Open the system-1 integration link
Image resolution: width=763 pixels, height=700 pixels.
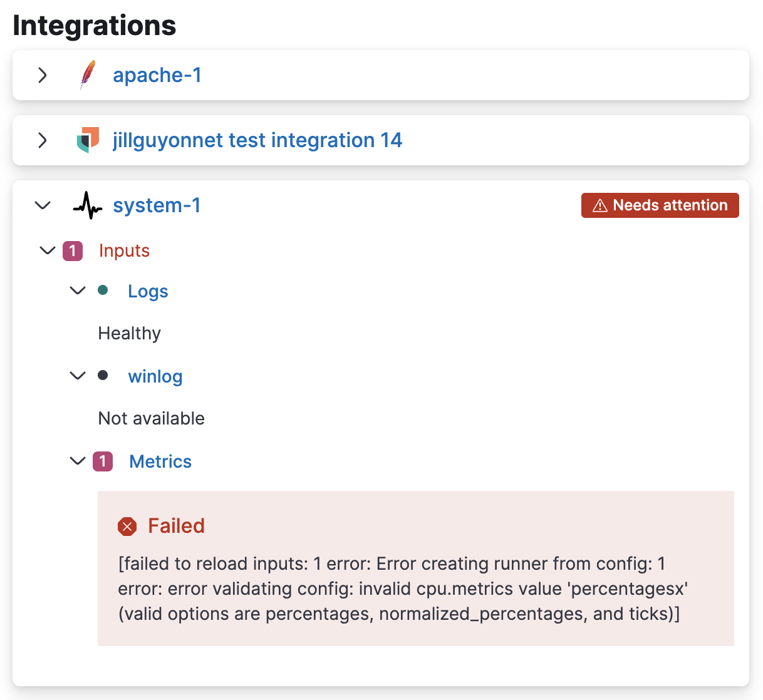(157, 205)
